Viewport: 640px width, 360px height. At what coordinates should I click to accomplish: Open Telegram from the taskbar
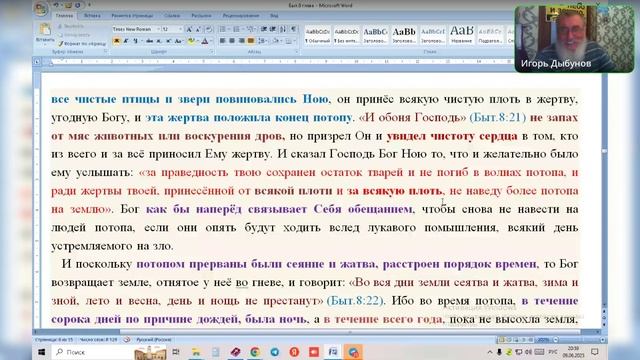tap(275, 352)
